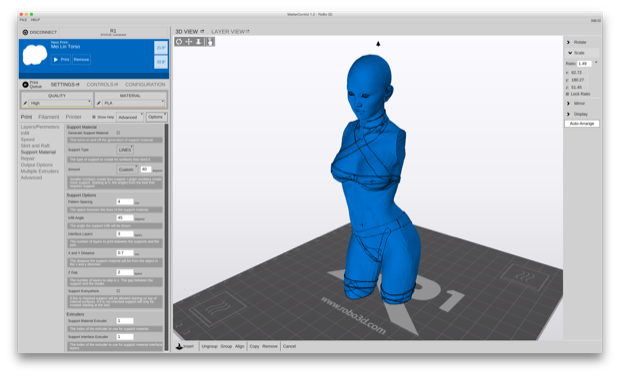Viewport: 620px width, 377px height.
Task: Pop out the CONTROLS tab icon
Action: 116,85
